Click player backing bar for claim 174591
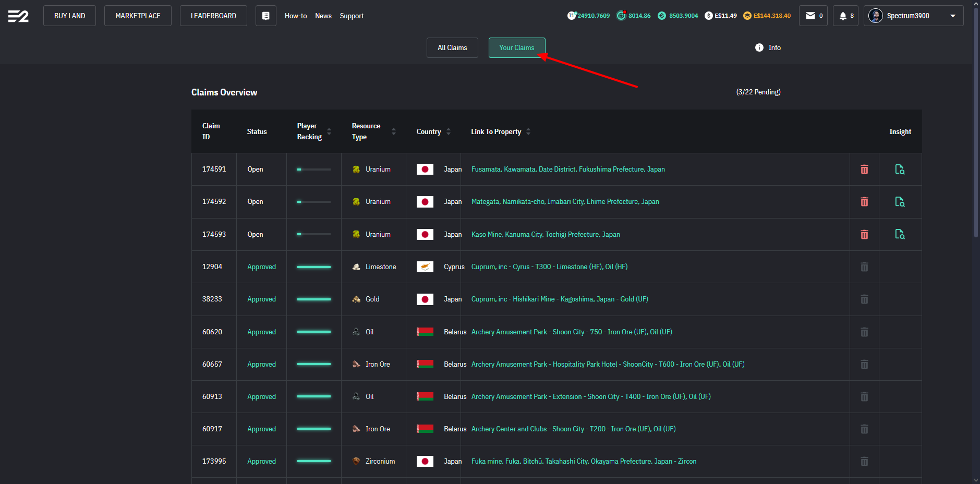980x484 pixels. pyautogui.click(x=313, y=170)
